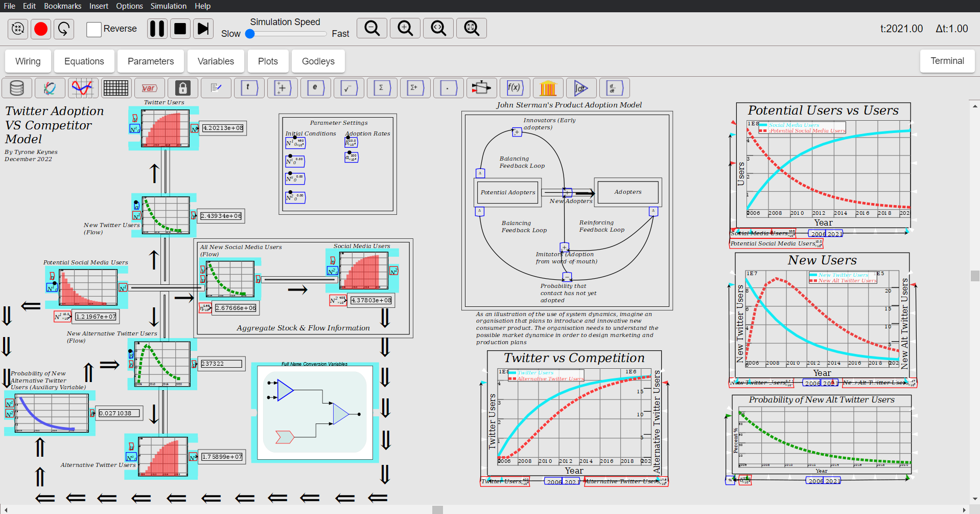Stop the simulation
Viewport: 980px width, 514px height.
tap(180, 29)
